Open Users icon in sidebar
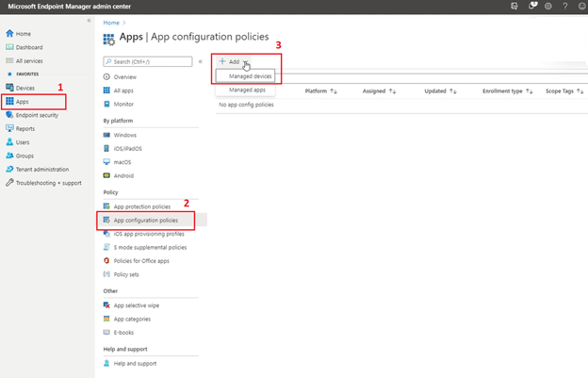588x378 pixels. point(9,142)
